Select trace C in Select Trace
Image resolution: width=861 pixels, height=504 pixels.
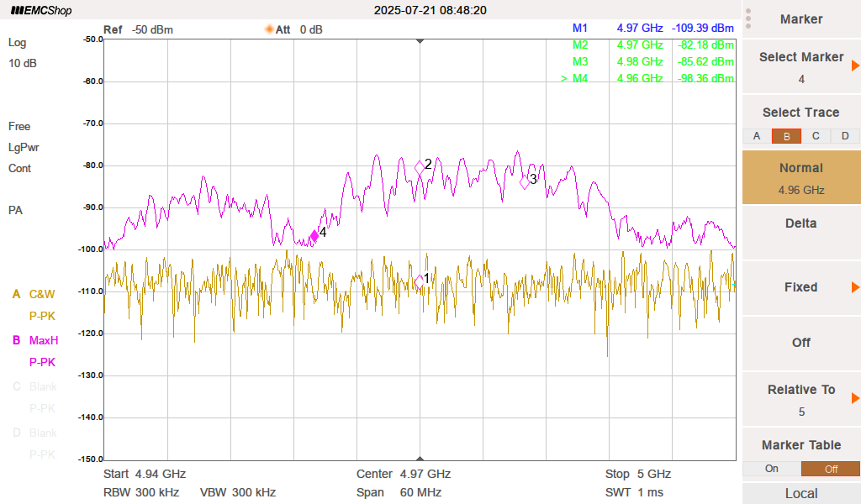816,136
